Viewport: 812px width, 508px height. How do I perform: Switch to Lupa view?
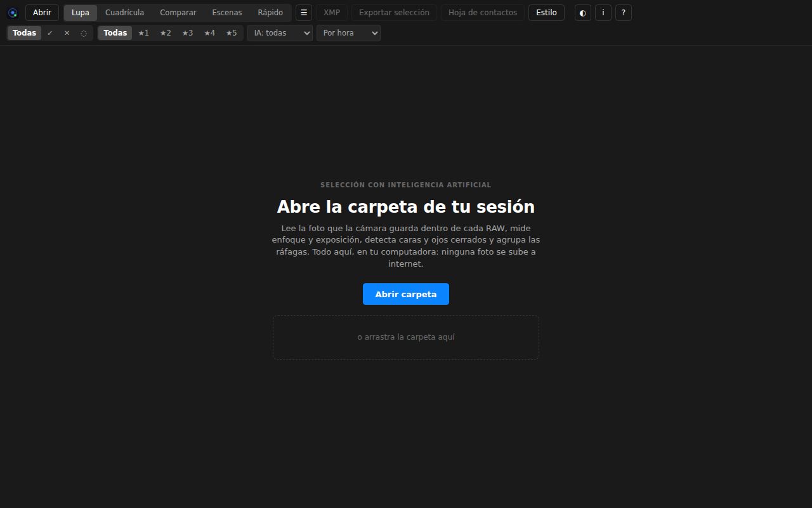(x=81, y=13)
